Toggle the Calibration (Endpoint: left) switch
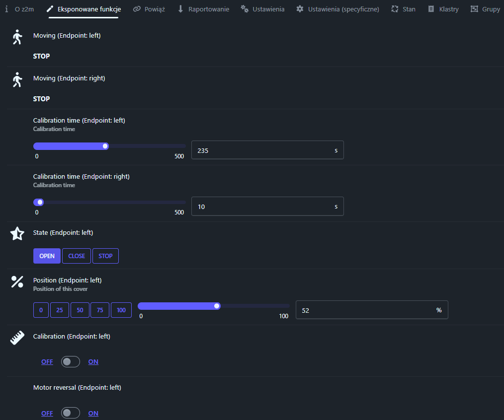This screenshot has width=504, height=420. coord(70,362)
